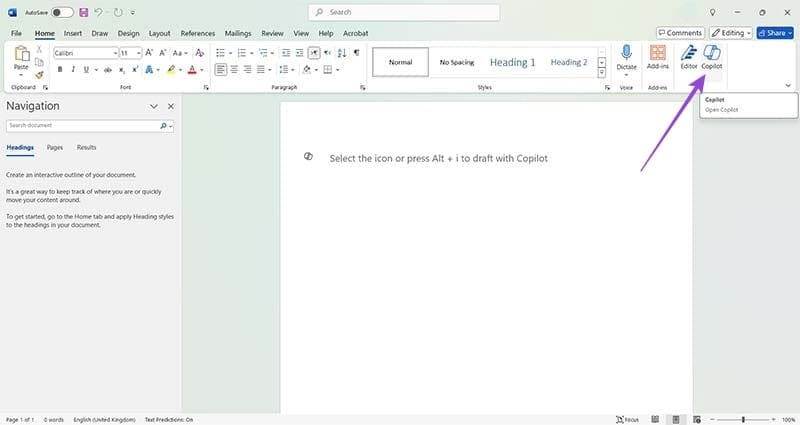Switch to the Review tab
The height and width of the screenshot is (425, 800).
(x=272, y=33)
